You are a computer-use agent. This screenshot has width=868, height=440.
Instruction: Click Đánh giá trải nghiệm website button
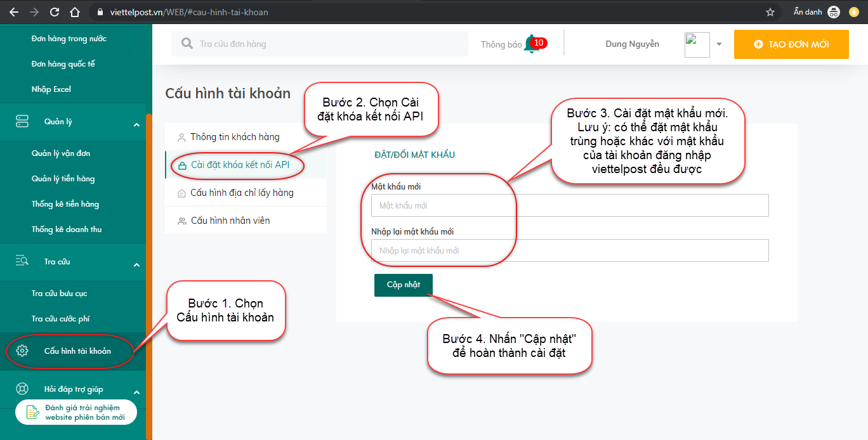(x=76, y=412)
